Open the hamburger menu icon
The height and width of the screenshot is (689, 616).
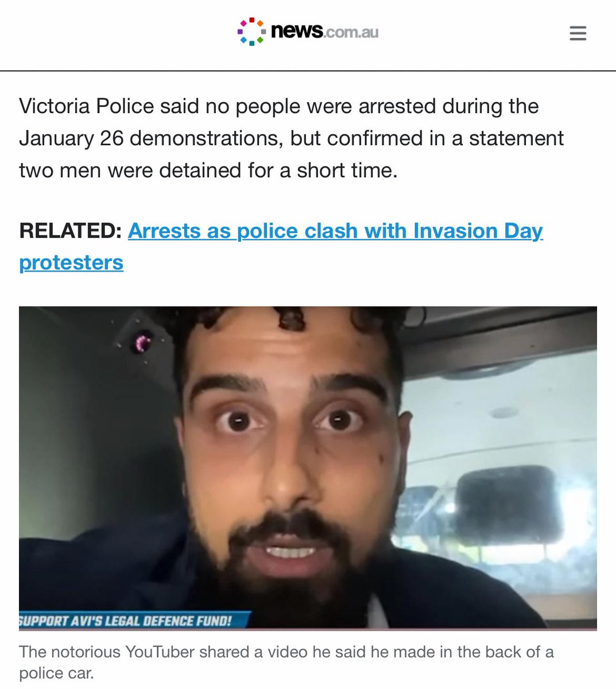[578, 33]
